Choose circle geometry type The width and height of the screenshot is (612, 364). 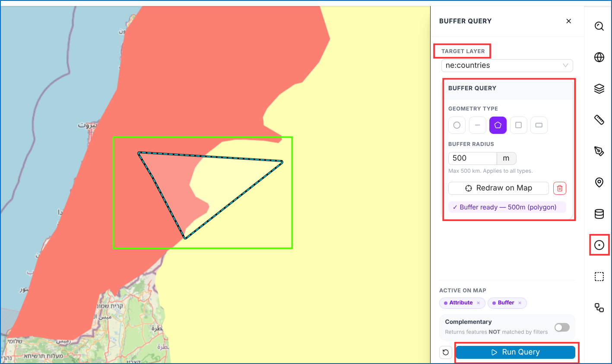[x=457, y=125]
